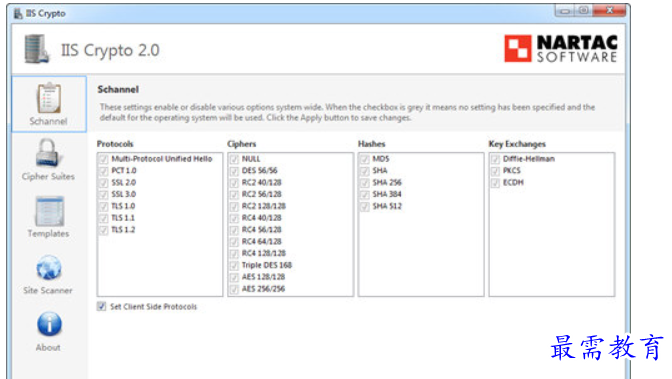Toggle the RC2 128/128 cipher checkbox
The image size is (672, 379).
pyautogui.click(x=234, y=206)
